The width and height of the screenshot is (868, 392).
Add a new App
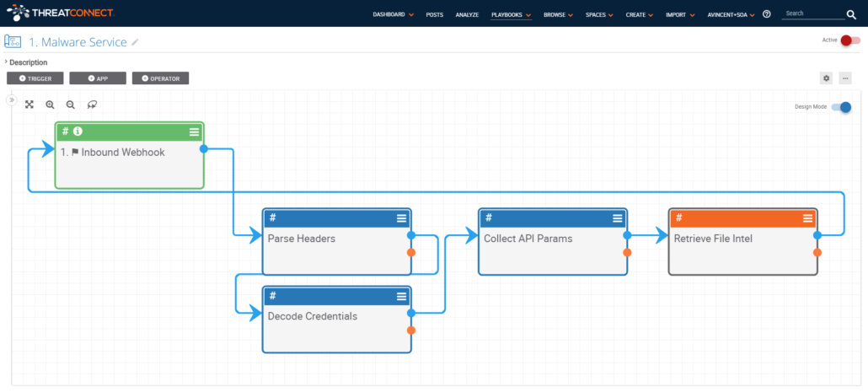[98, 78]
